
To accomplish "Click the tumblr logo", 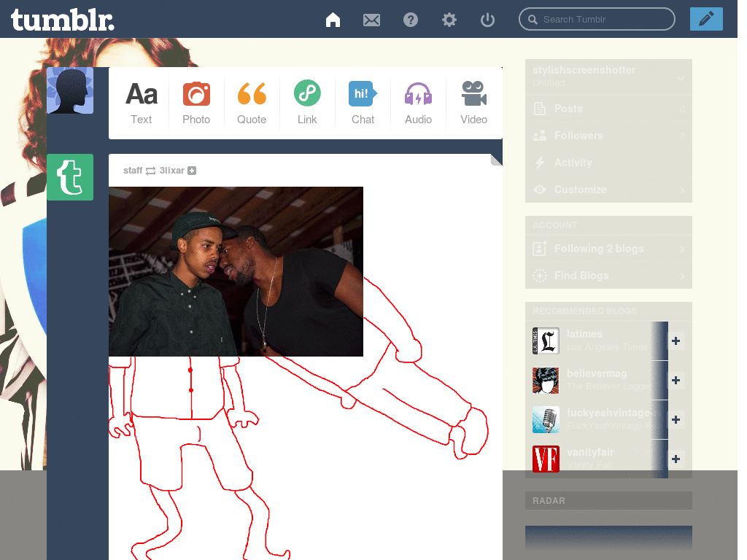I will pos(63,20).
